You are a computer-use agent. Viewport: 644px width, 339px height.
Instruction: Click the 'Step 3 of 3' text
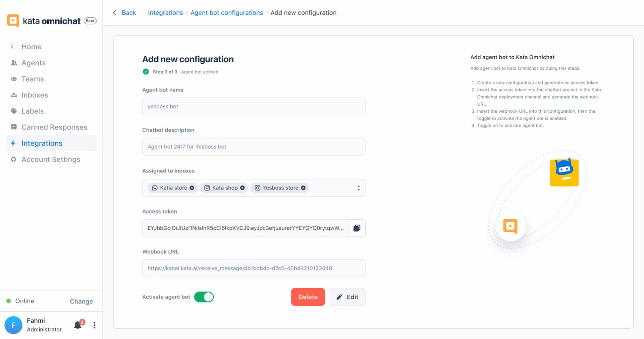pyautogui.click(x=165, y=72)
